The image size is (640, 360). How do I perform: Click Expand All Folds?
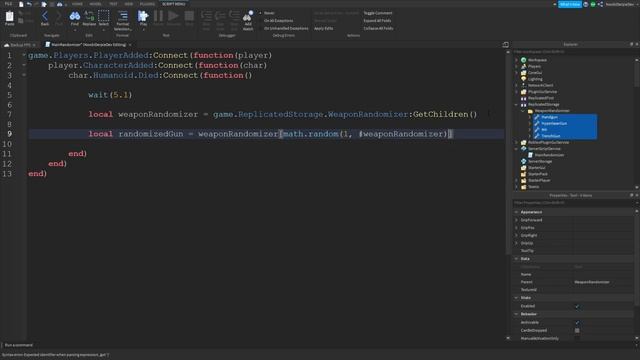[377, 20]
